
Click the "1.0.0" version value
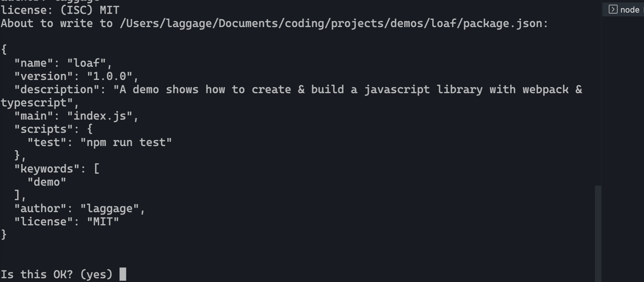tap(110, 76)
